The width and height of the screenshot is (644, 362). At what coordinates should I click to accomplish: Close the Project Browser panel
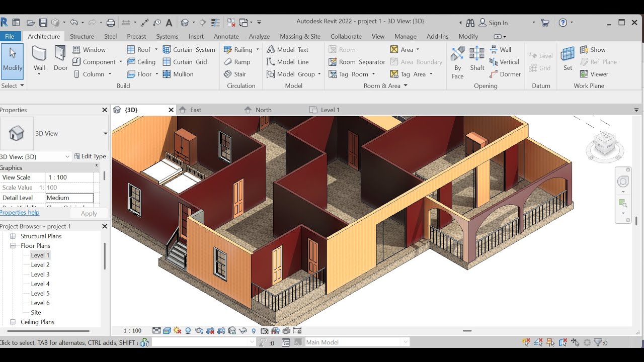point(105,226)
